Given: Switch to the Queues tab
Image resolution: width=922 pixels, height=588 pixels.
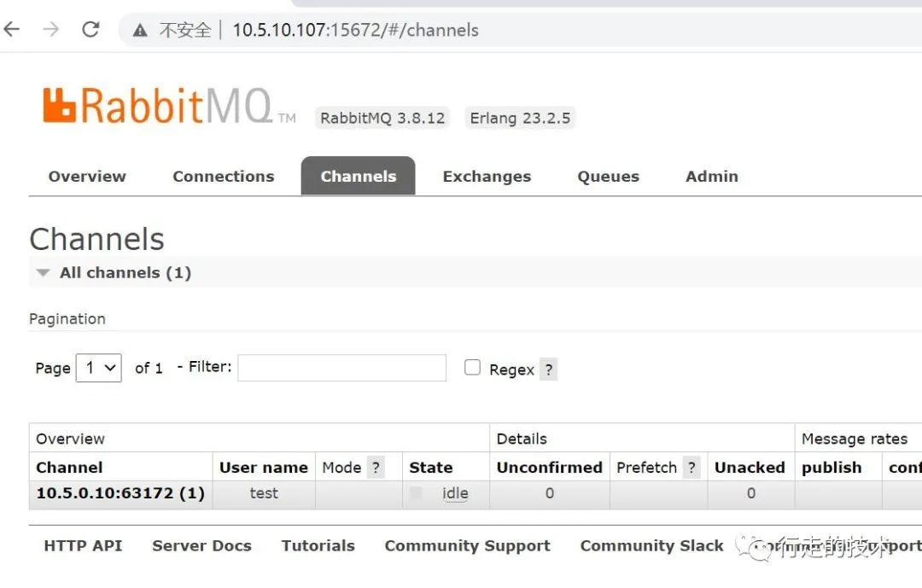Looking at the screenshot, I should click(608, 177).
